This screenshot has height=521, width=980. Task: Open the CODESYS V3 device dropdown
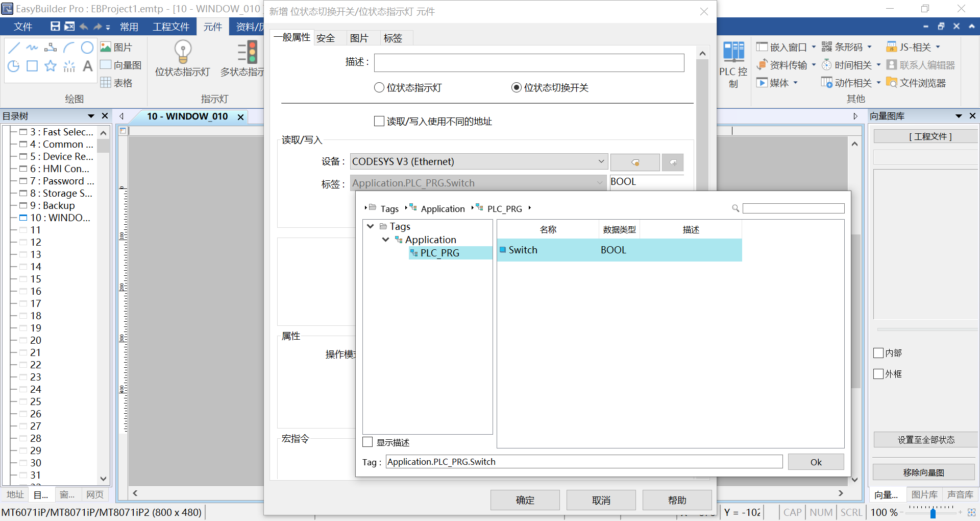point(479,162)
